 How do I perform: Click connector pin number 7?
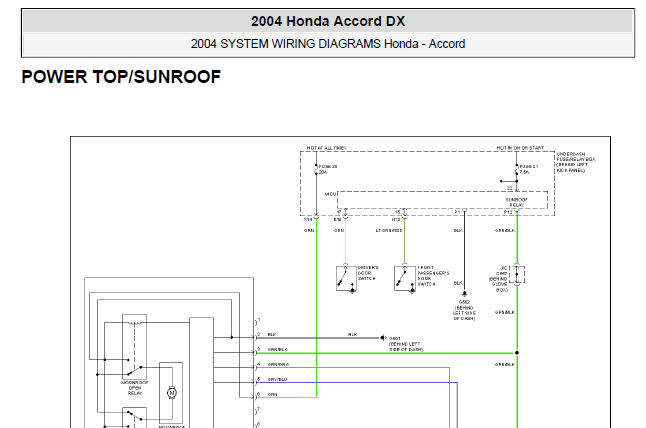[259, 410]
